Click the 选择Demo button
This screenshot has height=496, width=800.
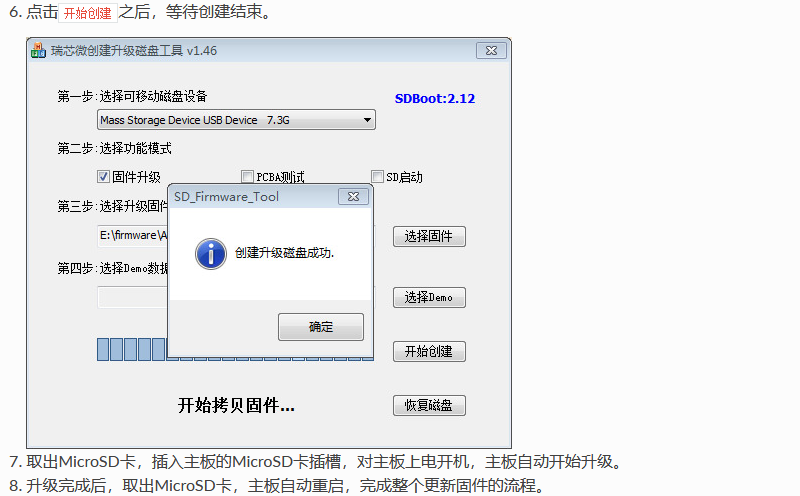coord(429,297)
